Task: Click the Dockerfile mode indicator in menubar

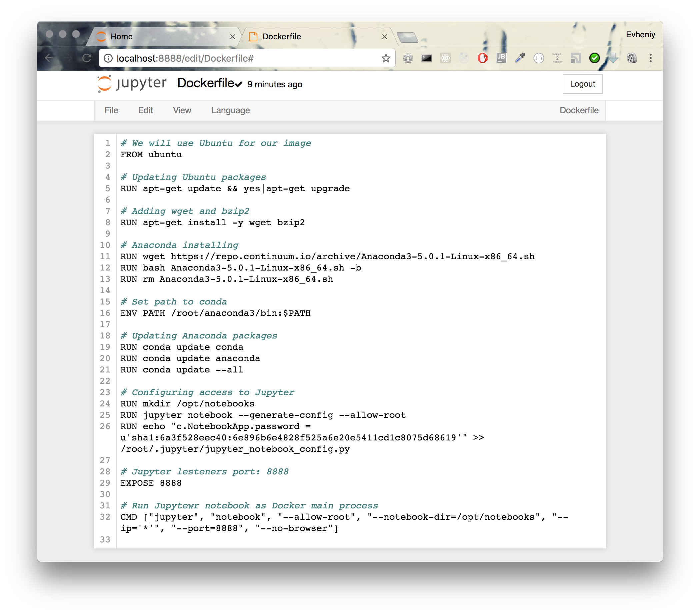Action: pyautogui.click(x=579, y=110)
